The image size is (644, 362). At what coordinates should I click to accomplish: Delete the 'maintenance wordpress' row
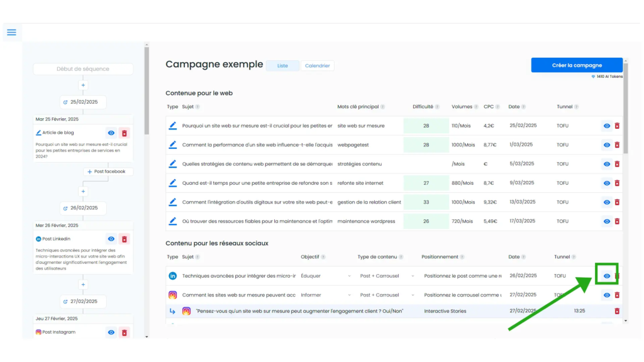pyautogui.click(x=617, y=221)
